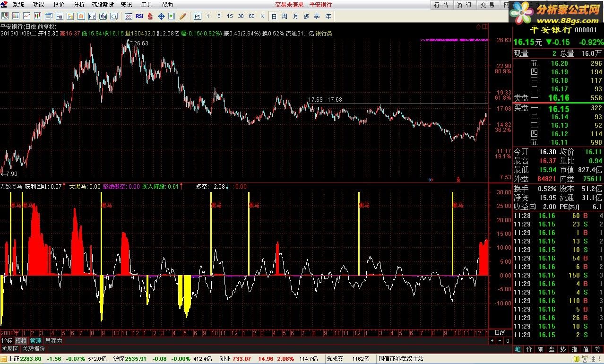Screen dimensions: 604x364
Task: Switch to 5-minute period
Action: coord(219,16)
